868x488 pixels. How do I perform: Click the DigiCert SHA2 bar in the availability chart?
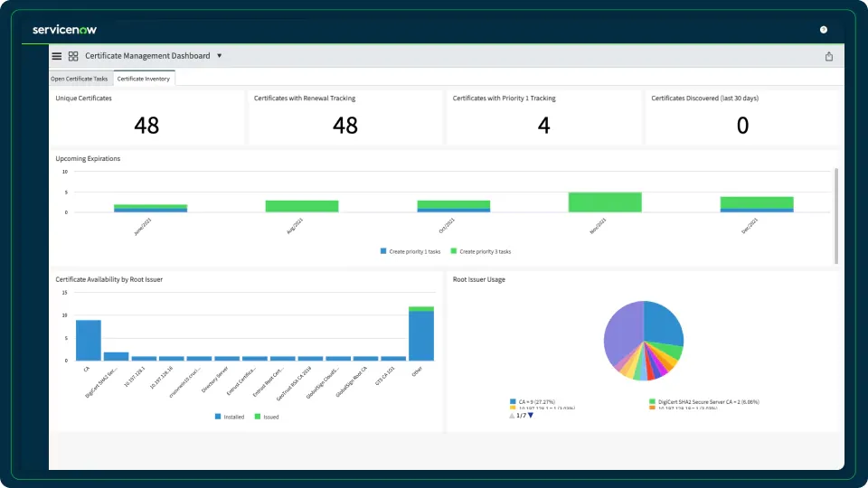point(117,356)
